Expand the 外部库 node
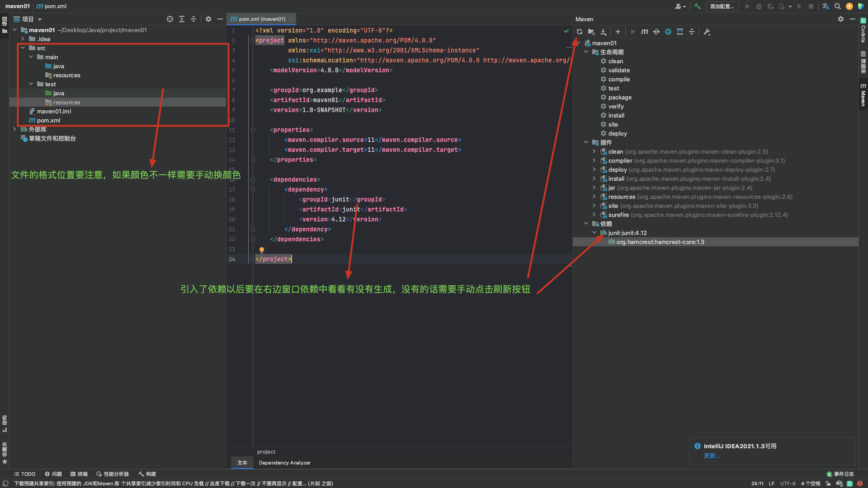Screen dimensions: 868x488 (14, 129)
